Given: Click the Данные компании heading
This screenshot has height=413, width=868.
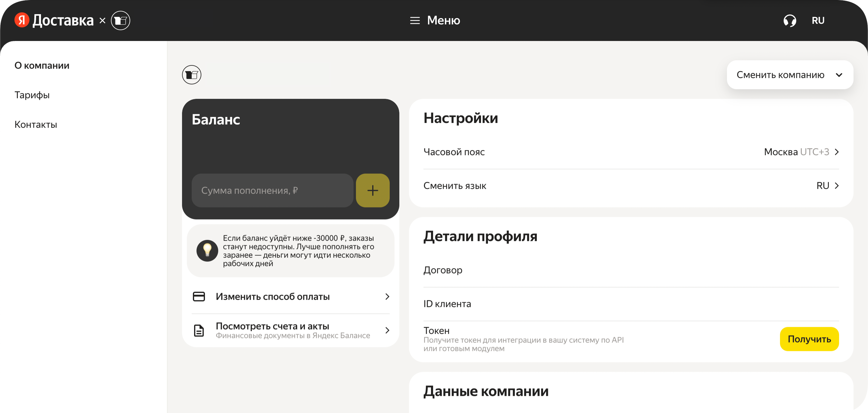Looking at the screenshot, I should pyautogui.click(x=486, y=392).
